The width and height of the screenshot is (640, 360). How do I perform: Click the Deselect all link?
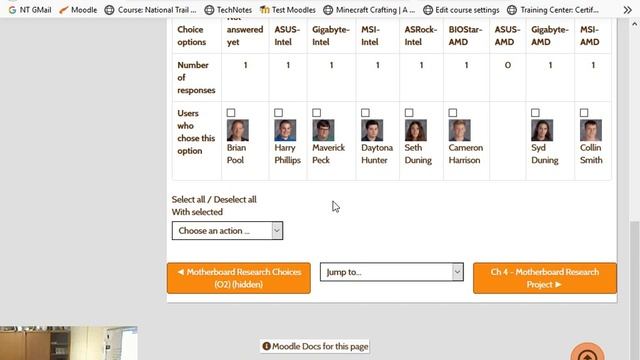(x=235, y=200)
